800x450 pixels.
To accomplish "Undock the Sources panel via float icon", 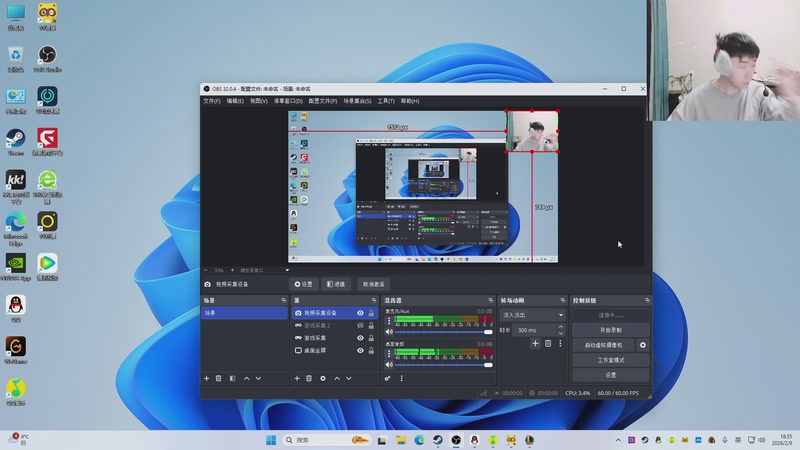I will pyautogui.click(x=374, y=301).
